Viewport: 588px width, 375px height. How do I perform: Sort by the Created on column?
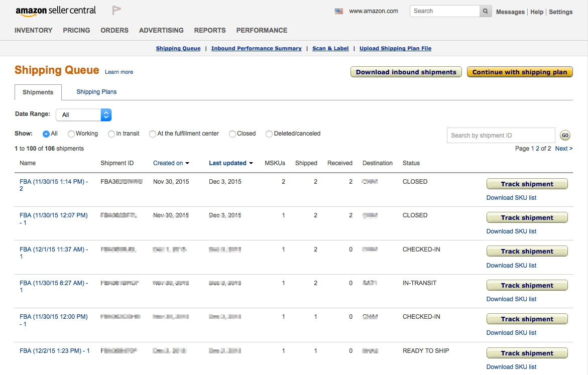tap(171, 163)
